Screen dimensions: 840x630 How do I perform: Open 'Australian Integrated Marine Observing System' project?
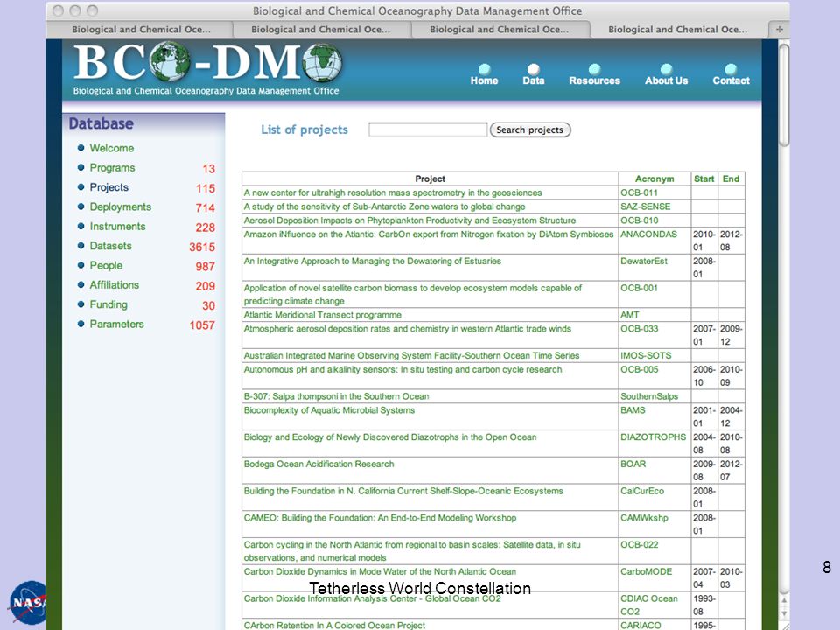tap(411, 356)
